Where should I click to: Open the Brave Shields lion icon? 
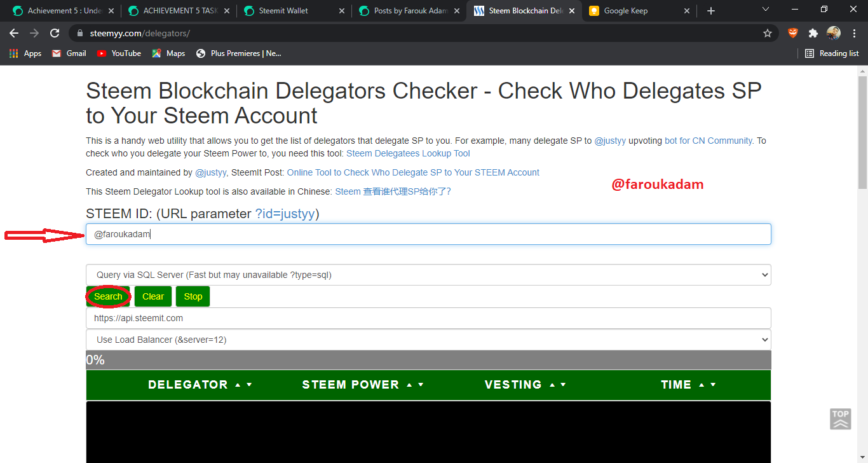[x=792, y=33]
